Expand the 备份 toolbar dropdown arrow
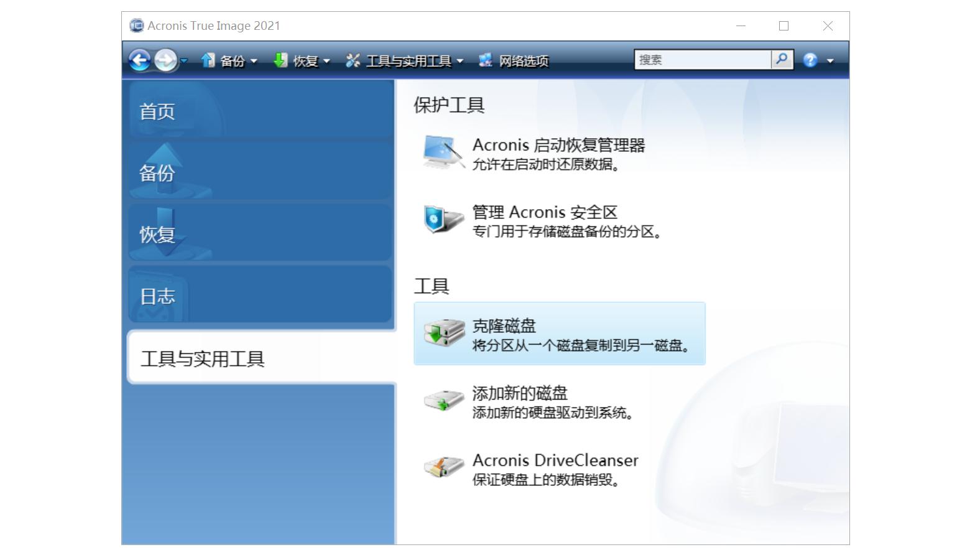Viewport: 980px width, 560px height. [254, 61]
